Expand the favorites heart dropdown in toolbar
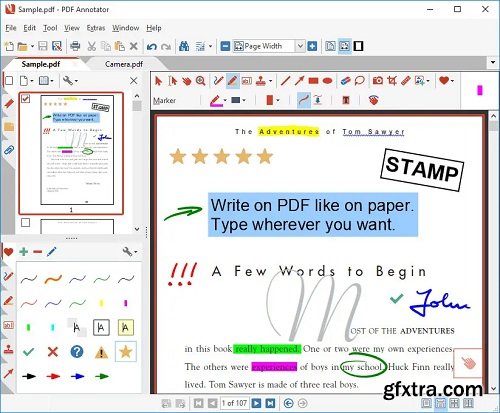 click(452, 81)
